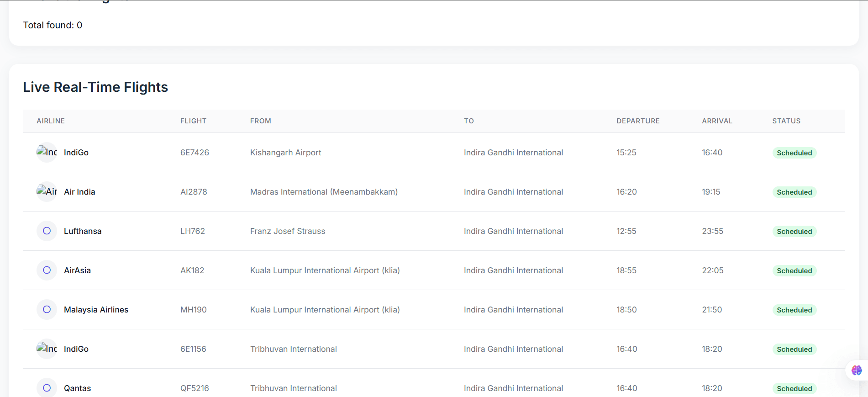Click the 19:15 arrival time
Image resolution: width=868 pixels, height=397 pixels.
[x=711, y=192]
